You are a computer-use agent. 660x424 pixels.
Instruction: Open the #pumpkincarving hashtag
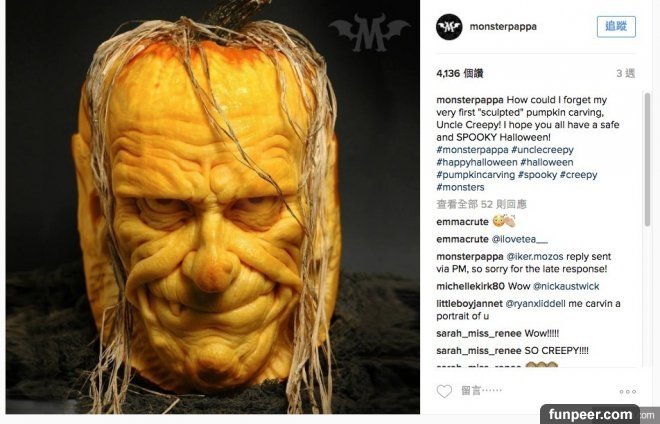[476, 175]
